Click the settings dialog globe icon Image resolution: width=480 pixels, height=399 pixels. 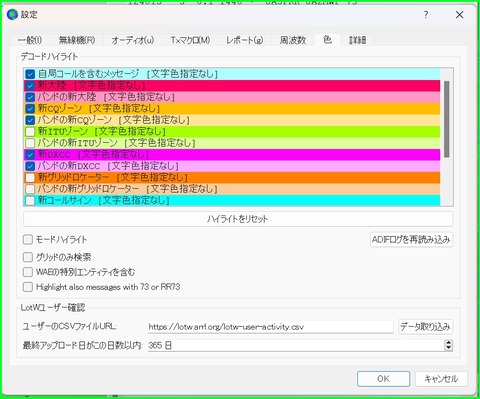click(12, 15)
